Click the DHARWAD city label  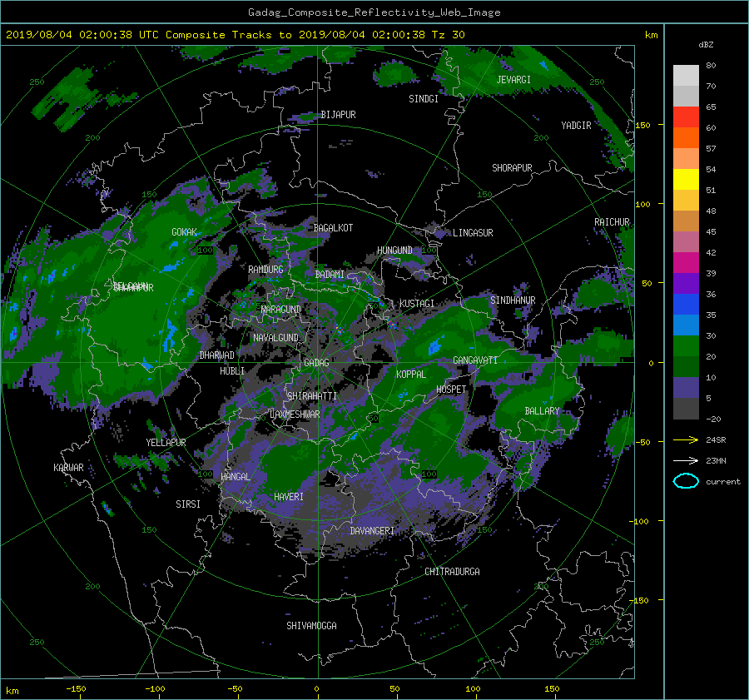[217, 355]
